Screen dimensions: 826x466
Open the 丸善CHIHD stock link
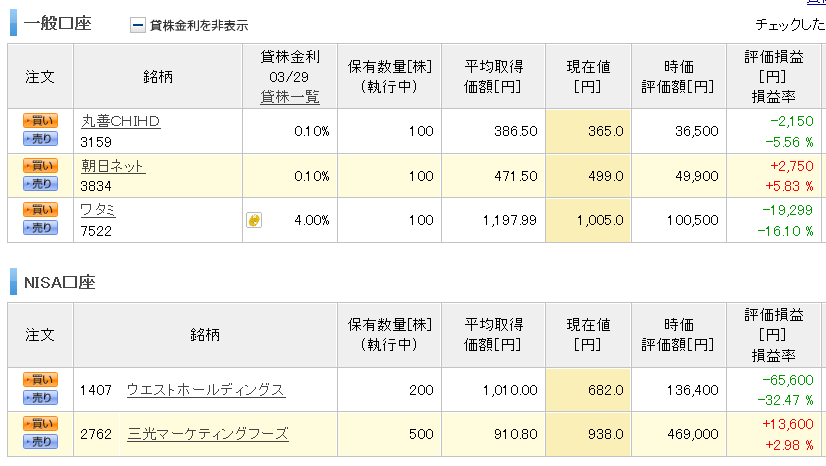point(120,121)
